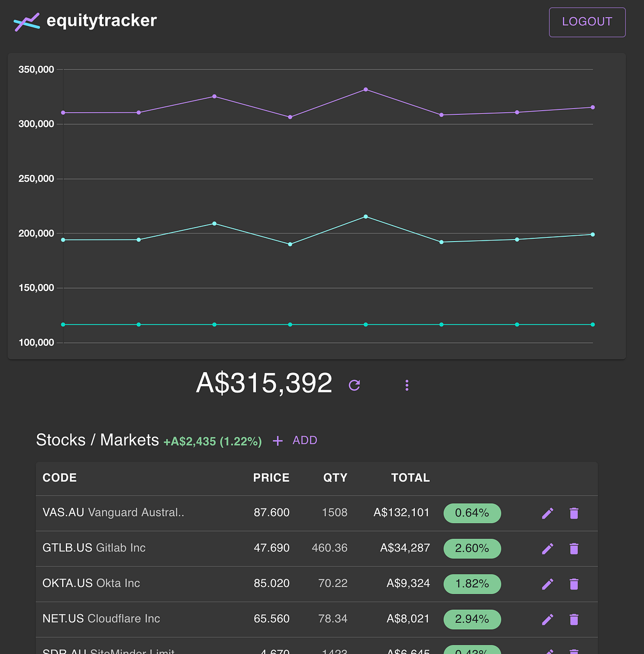The height and width of the screenshot is (654, 644).
Task: Refresh the portfolio total value
Action: pos(354,385)
